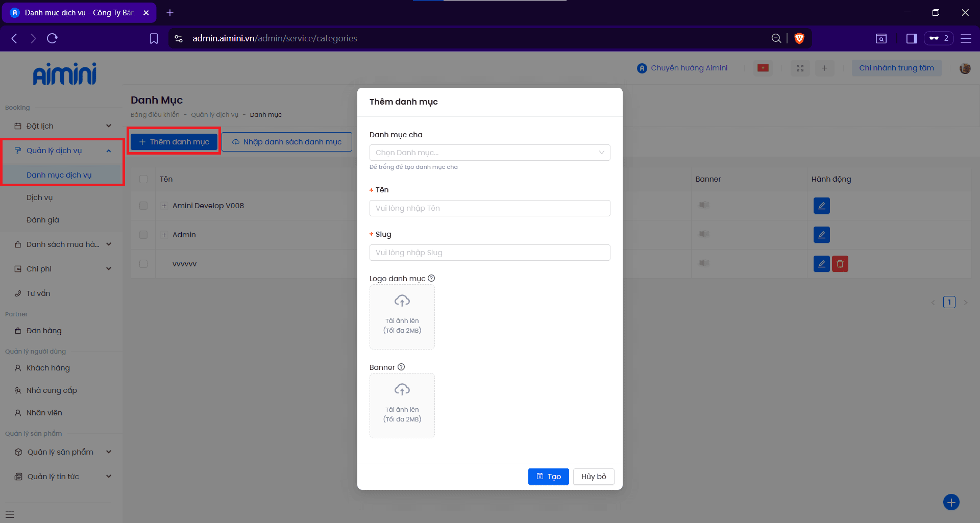
Task: Click the Logo danh mục upload cloud icon
Action: [402, 301]
